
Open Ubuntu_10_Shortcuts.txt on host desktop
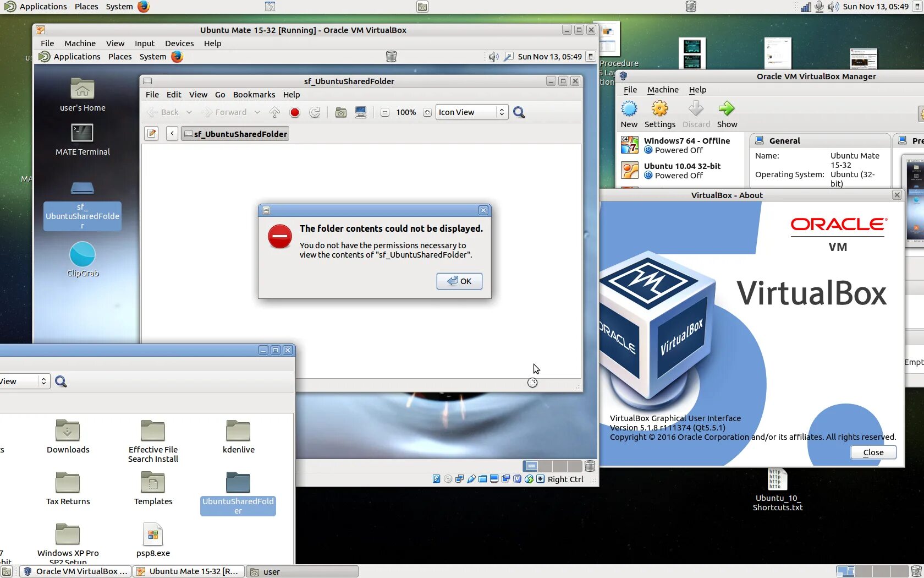[x=778, y=490]
